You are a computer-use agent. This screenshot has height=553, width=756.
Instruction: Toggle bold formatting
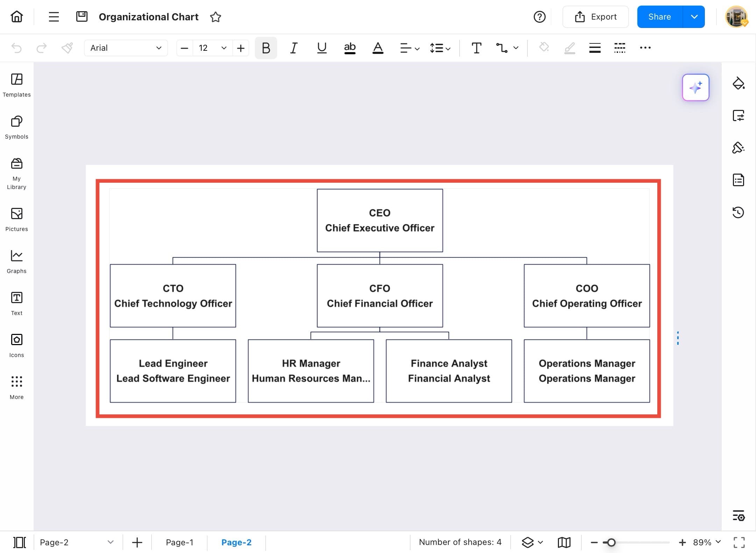point(265,48)
